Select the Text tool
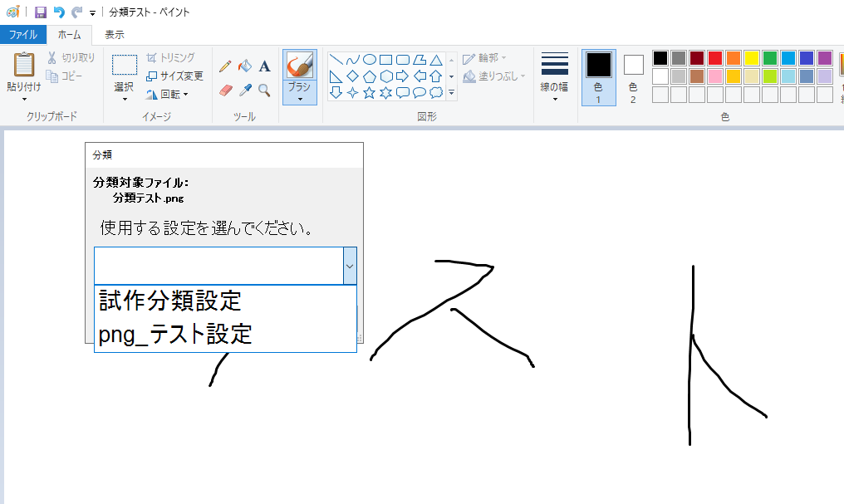The width and height of the screenshot is (844, 504). [x=264, y=65]
